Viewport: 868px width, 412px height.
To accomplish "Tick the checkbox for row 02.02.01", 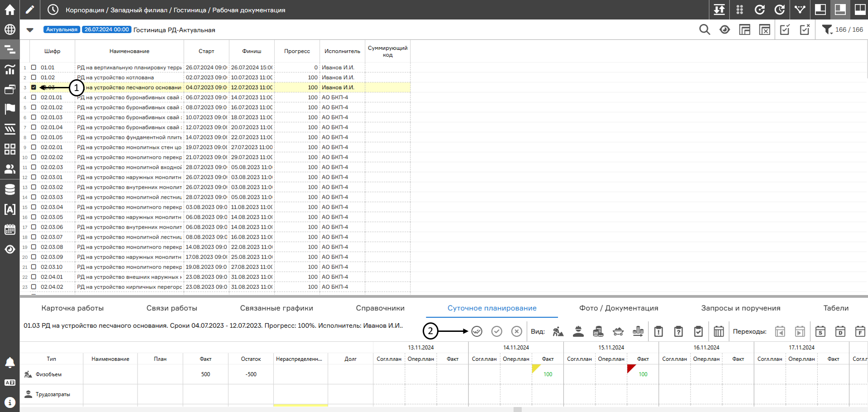I will click(33, 147).
